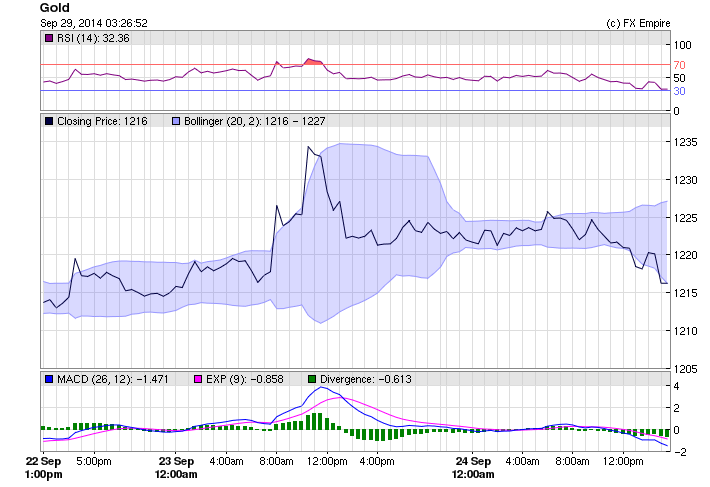Click the 100 RSI axis label

pyautogui.click(x=682, y=45)
